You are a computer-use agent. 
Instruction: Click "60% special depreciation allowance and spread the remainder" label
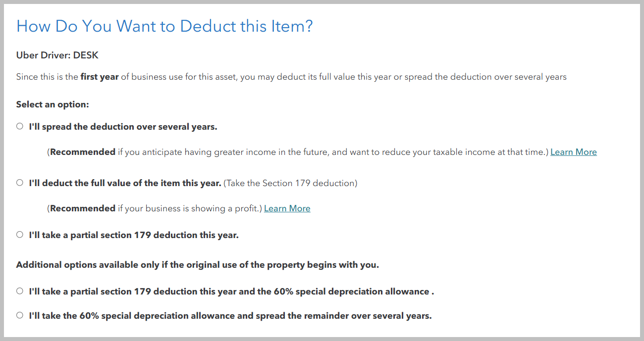[x=230, y=316]
